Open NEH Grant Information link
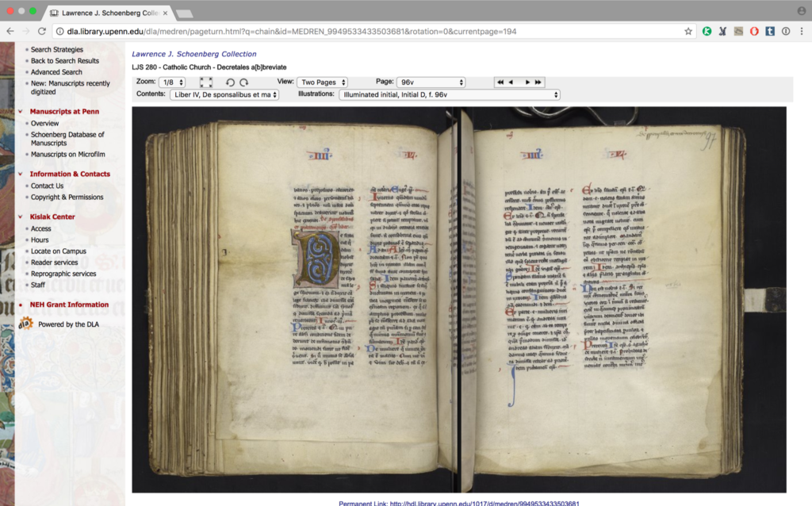The image size is (812, 506). (70, 305)
